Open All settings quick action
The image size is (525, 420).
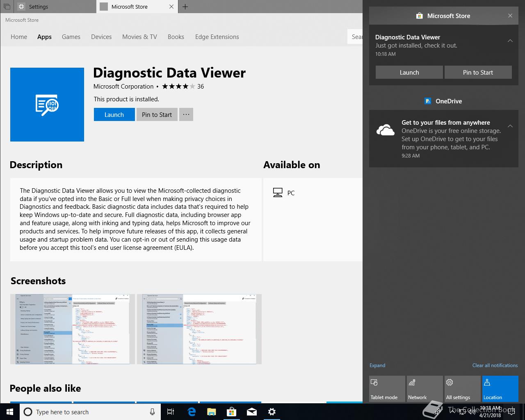[463, 389]
